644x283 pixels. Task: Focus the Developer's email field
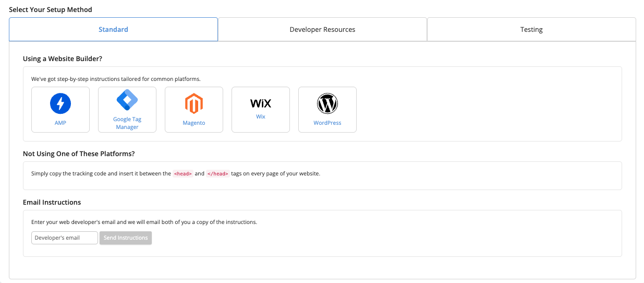(x=65, y=238)
